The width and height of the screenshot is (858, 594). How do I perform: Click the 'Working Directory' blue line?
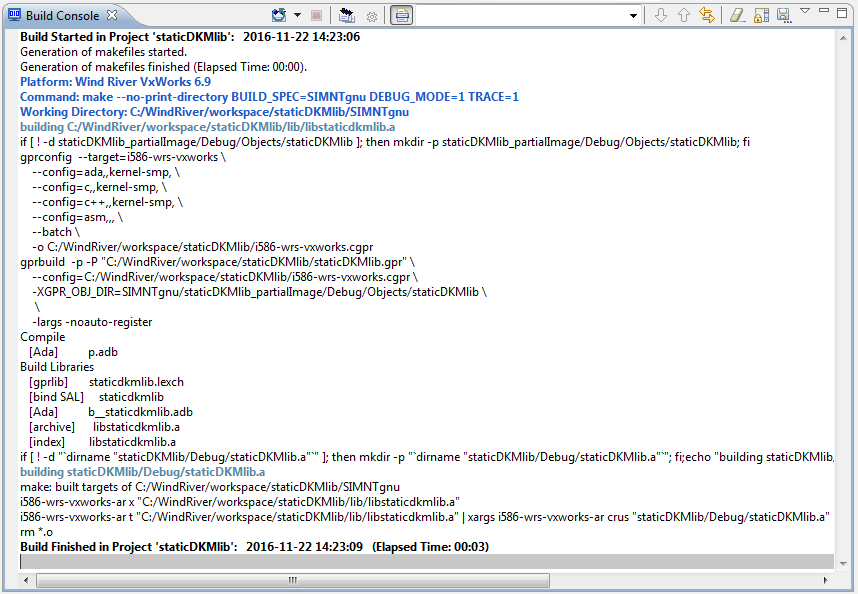pyautogui.click(x=214, y=112)
